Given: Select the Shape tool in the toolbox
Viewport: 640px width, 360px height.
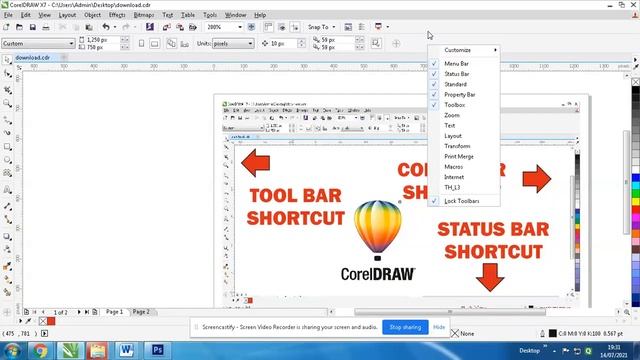Looking at the screenshot, I should pos(7,74).
